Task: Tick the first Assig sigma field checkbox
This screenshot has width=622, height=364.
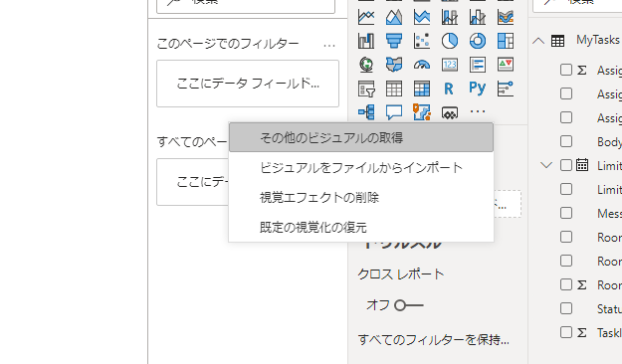Action: (x=566, y=70)
